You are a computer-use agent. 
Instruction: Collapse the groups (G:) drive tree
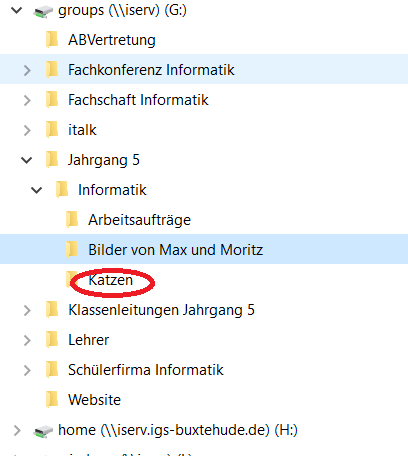coord(16,10)
